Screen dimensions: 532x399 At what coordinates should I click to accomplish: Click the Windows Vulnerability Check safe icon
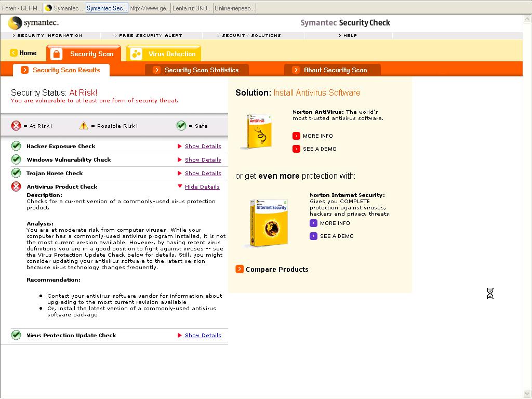16,159
